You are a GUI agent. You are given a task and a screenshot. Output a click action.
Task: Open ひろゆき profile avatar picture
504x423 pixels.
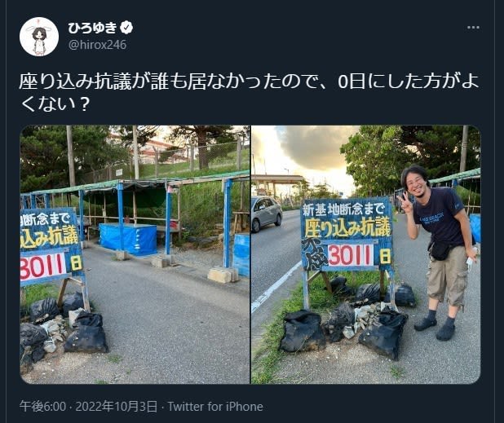pyautogui.click(x=39, y=37)
